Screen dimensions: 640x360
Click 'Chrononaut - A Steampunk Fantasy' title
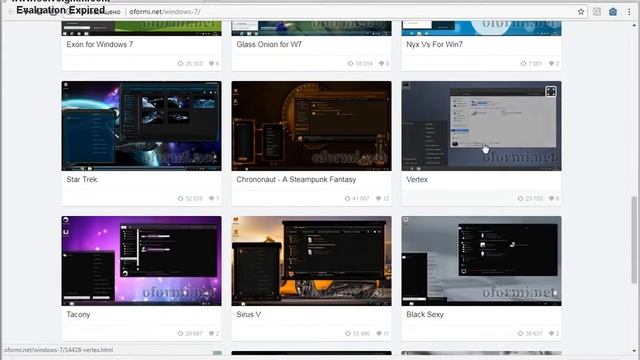click(x=296, y=179)
